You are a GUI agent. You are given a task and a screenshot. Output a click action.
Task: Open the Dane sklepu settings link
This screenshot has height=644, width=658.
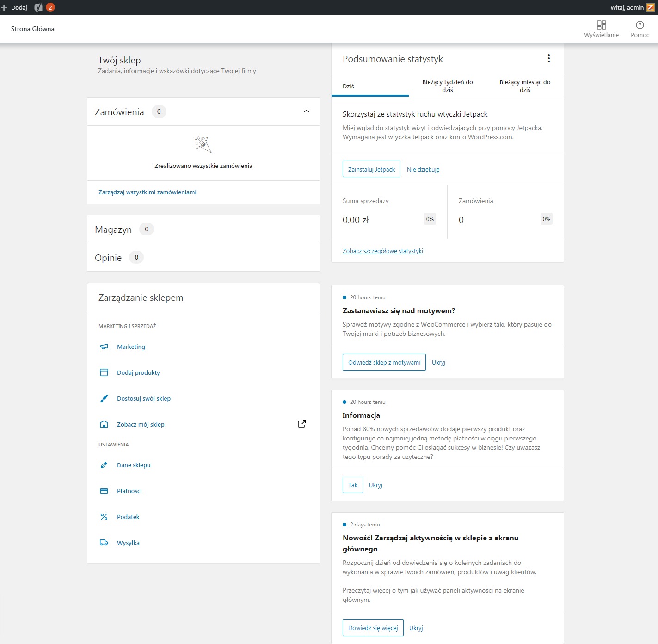134,465
